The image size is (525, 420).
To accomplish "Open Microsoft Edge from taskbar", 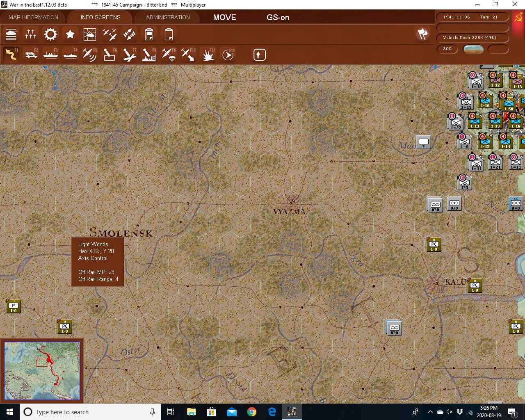I will tap(272, 412).
